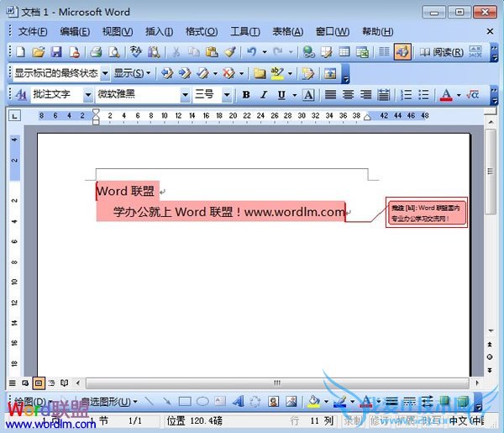
Task: Apply the red Font Color A button
Action: coord(446,95)
